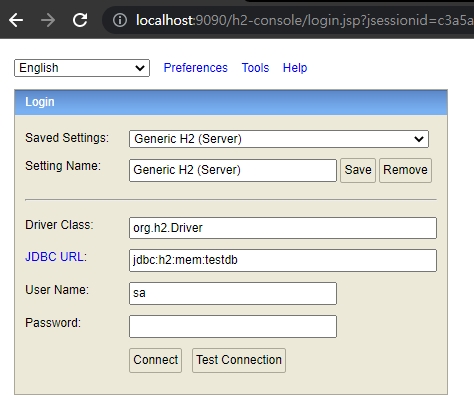This screenshot has width=474, height=416.
Task: Click the Login panel header text
Action: (x=40, y=102)
